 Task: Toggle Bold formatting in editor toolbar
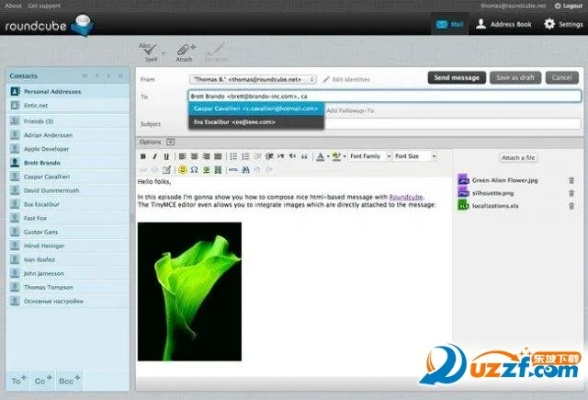pos(143,156)
